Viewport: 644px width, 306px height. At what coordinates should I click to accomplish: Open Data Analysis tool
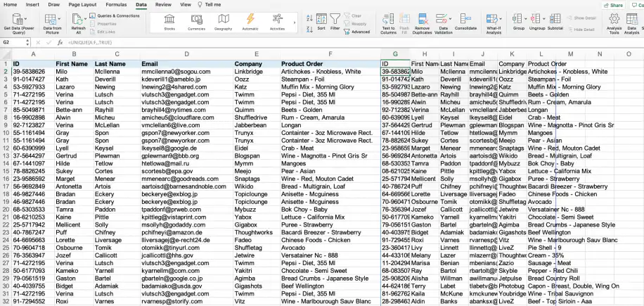pyautogui.click(x=631, y=24)
